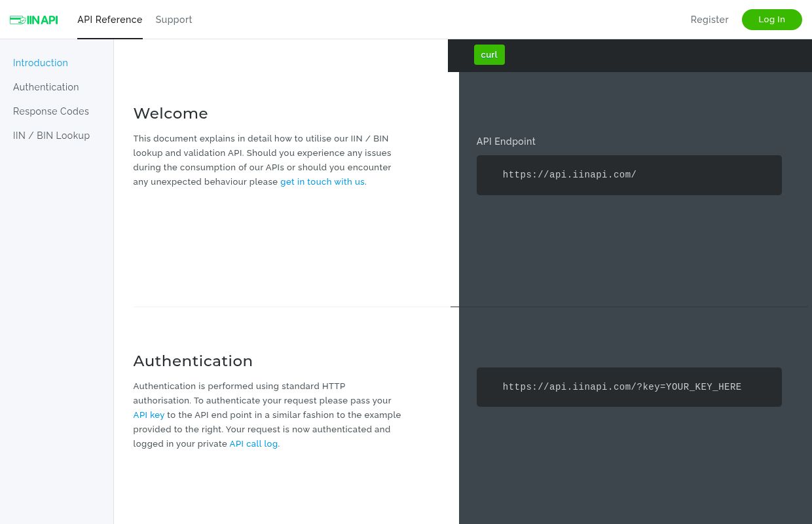Open the API Reference tab
This screenshot has width=812, height=524.
coord(110,20)
